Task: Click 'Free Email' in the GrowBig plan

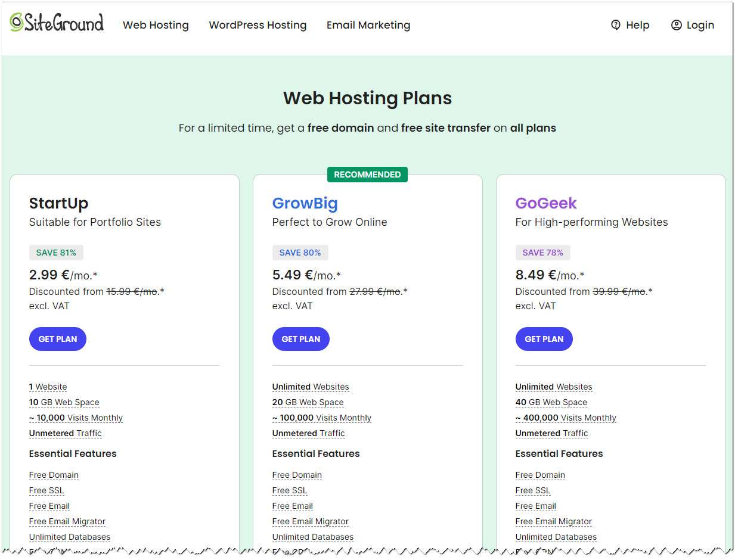Action: [293, 506]
